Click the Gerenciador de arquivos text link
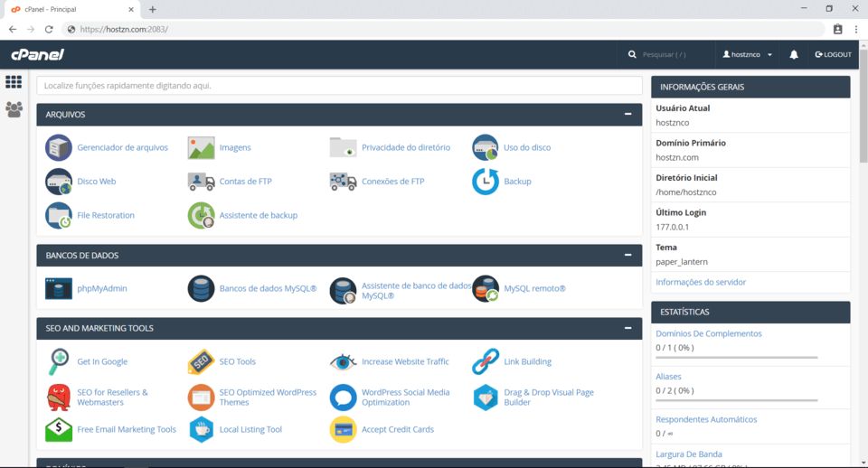Viewport: 868px width, 468px height. click(x=122, y=147)
